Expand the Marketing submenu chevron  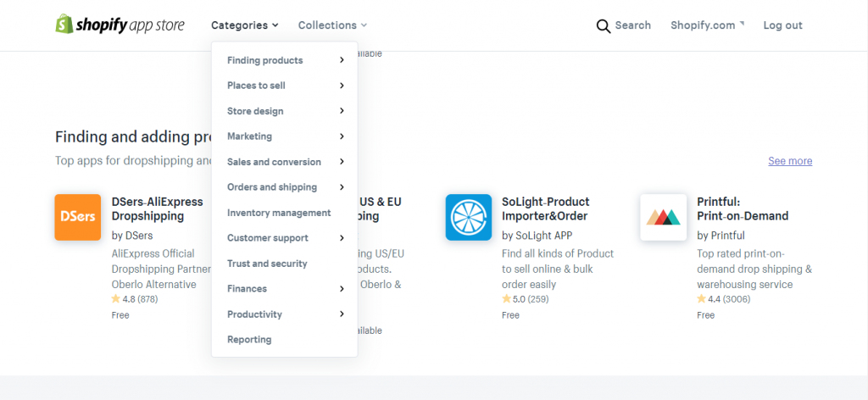pyautogui.click(x=342, y=136)
